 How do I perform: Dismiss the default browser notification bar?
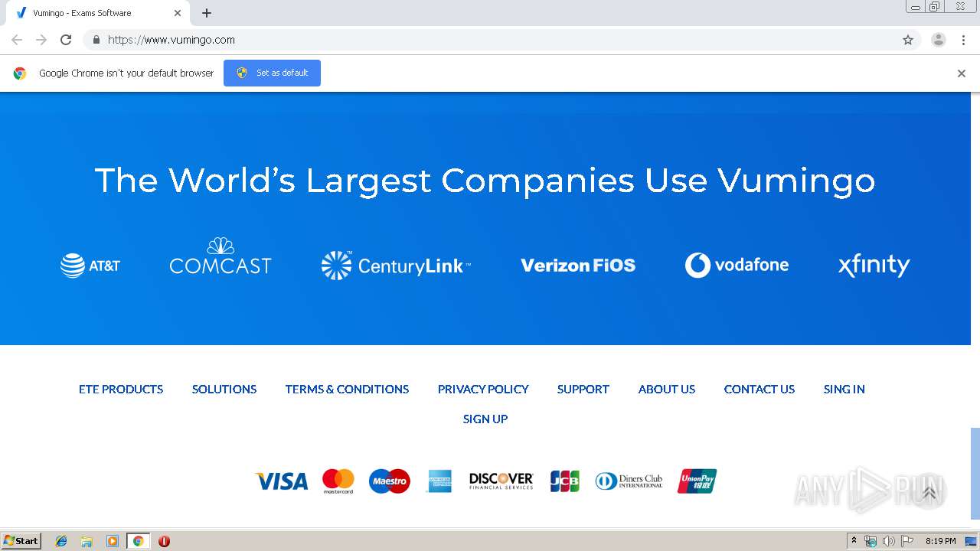click(x=962, y=73)
